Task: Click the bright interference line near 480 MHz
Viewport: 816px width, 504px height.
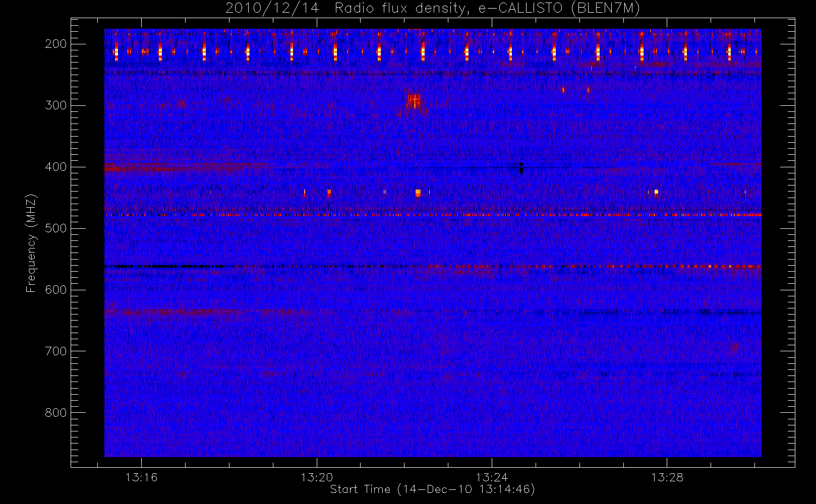Action: coord(433,215)
